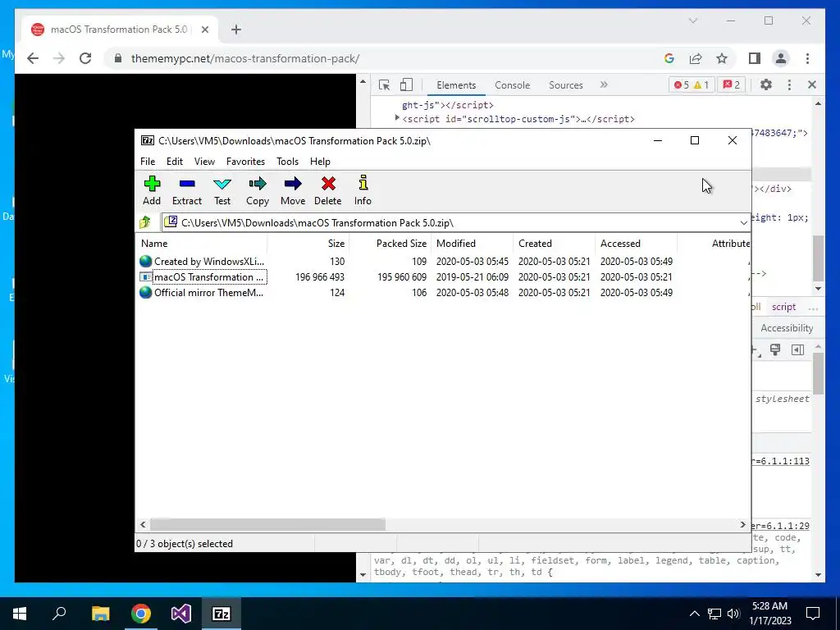Screen dimensions: 840x630
Task: Open DevTools settings gear
Action: point(766,84)
